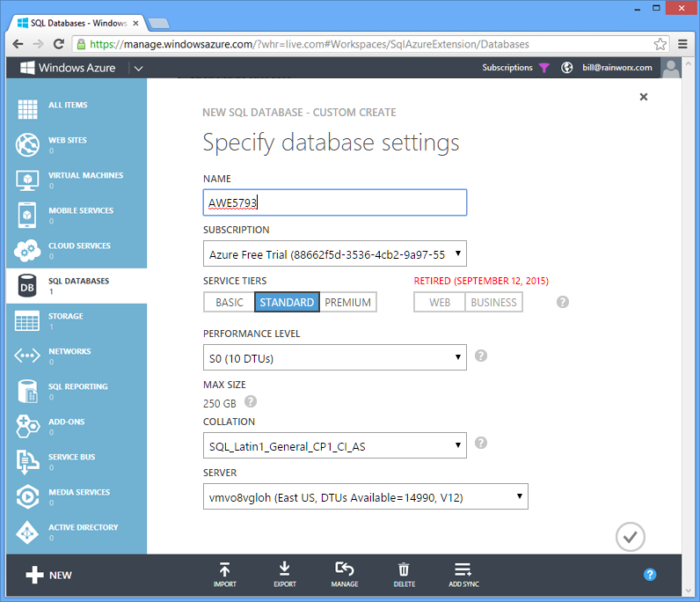This screenshot has height=602, width=700.
Task: Select the SQL Databases DB icon
Action: pos(27,286)
